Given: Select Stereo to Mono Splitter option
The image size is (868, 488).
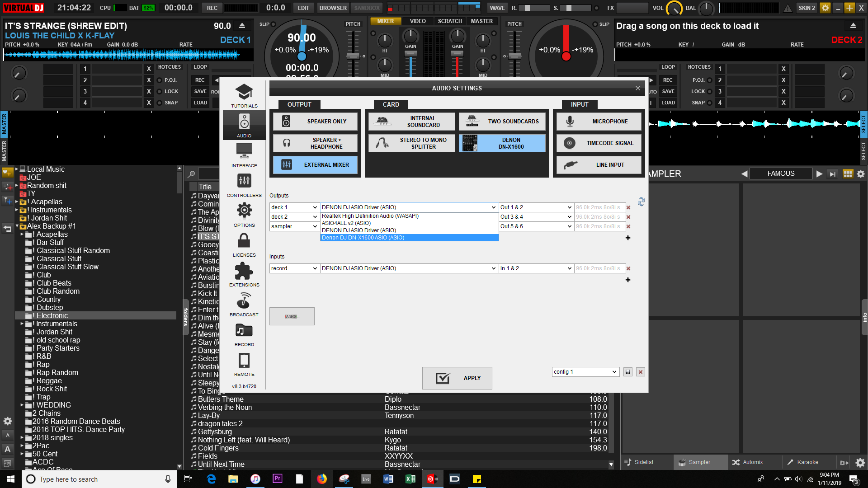Looking at the screenshot, I should click(411, 143).
